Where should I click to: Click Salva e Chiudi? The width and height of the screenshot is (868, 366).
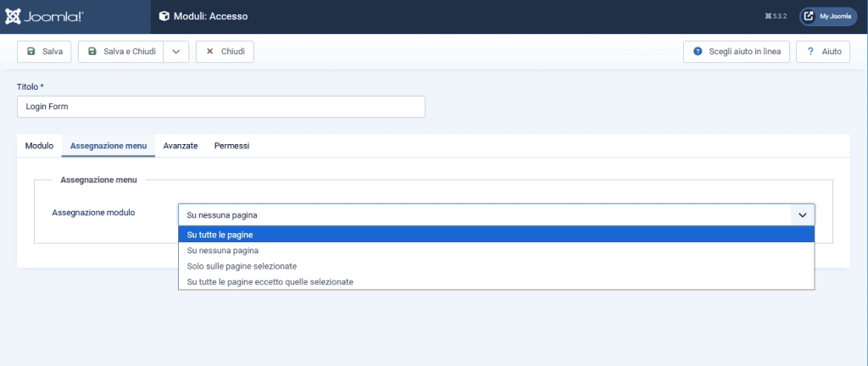pyautogui.click(x=121, y=52)
